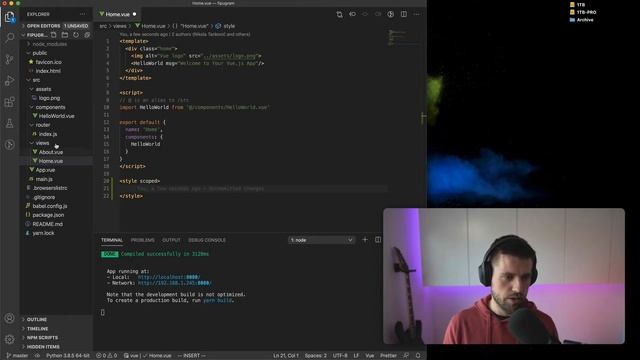
Task: Click the toggle file blame icon
Action: coord(352,14)
